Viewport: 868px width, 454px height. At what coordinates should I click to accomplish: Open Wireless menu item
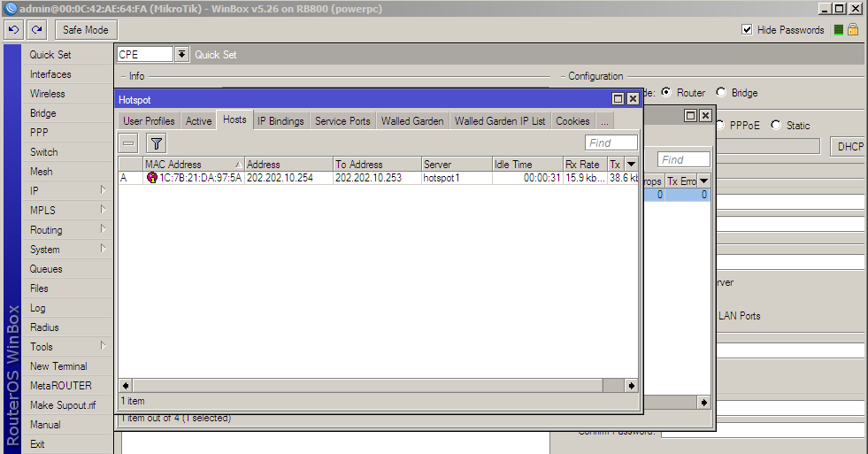[x=67, y=94]
